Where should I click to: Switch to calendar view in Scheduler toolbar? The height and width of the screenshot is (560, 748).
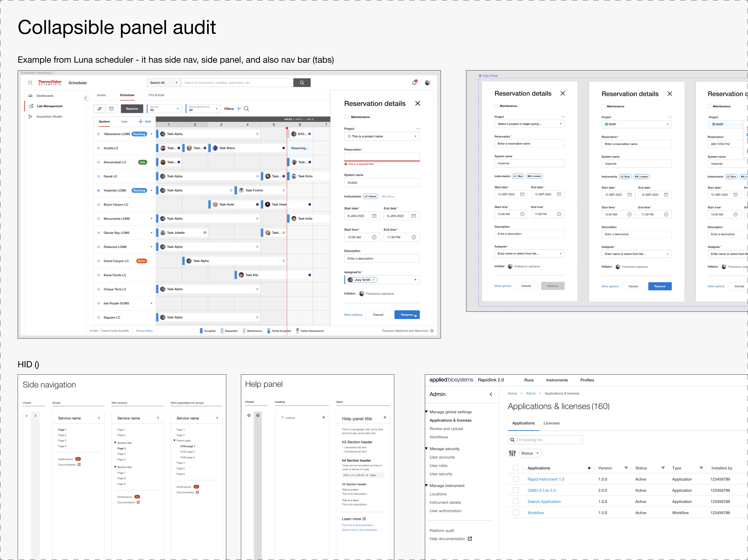[x=111, y=109]
